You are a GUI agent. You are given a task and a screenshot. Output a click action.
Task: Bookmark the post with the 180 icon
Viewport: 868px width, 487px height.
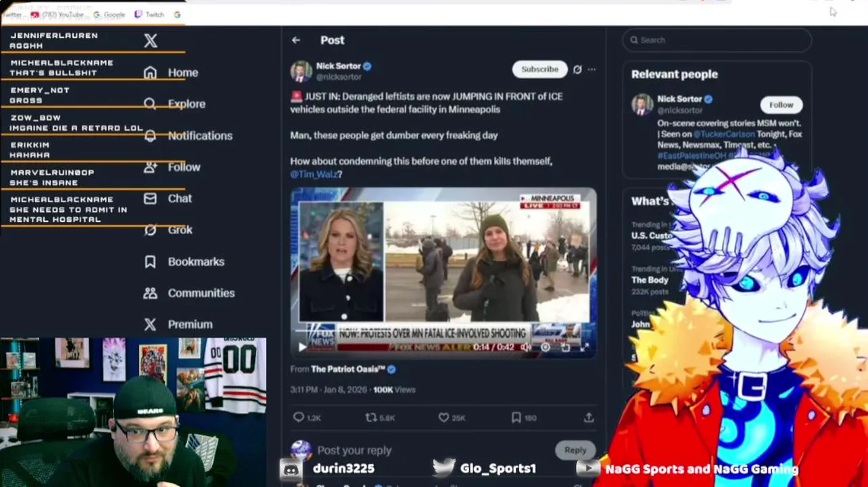[516, 418]
